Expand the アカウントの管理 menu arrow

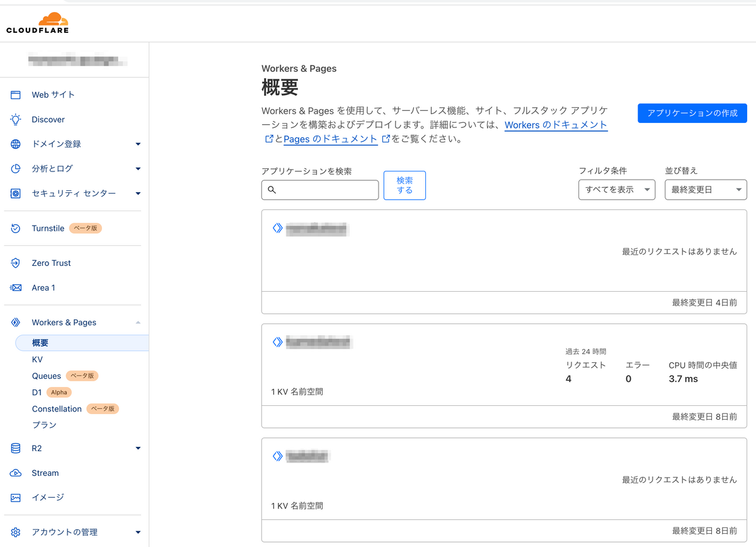[x=138, y=533]
